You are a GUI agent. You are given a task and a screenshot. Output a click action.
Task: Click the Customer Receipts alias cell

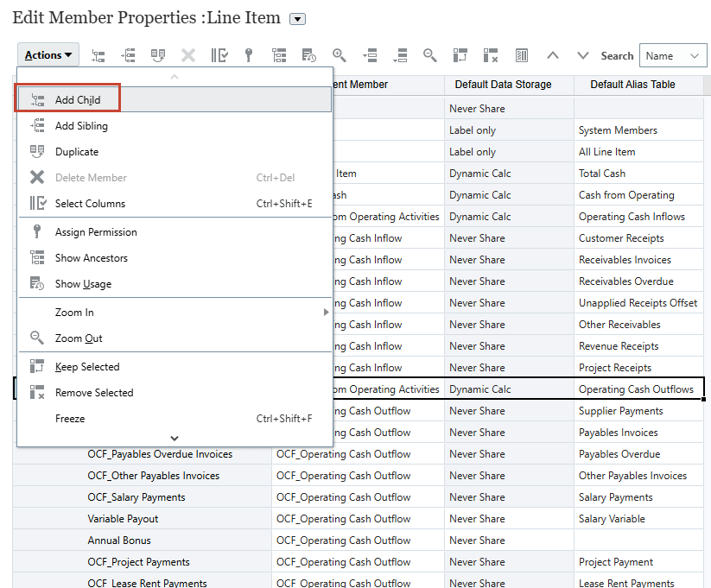pyautogui.click(x=638, y=238)
